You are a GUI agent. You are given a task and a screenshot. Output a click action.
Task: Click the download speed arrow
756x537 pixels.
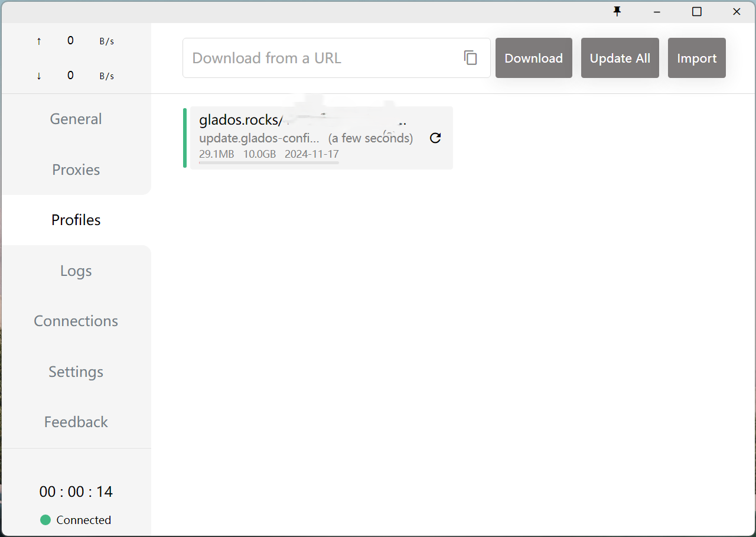pyautogui.click(x=39, y=76)
